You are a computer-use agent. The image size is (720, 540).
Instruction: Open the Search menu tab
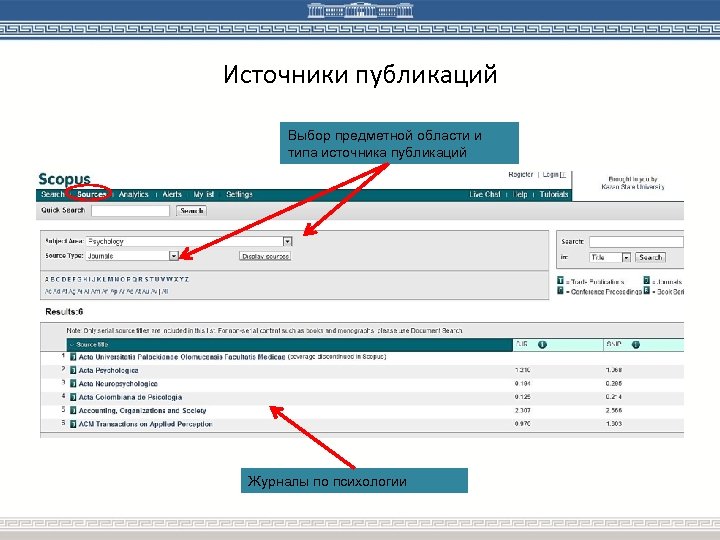(52, 194)
